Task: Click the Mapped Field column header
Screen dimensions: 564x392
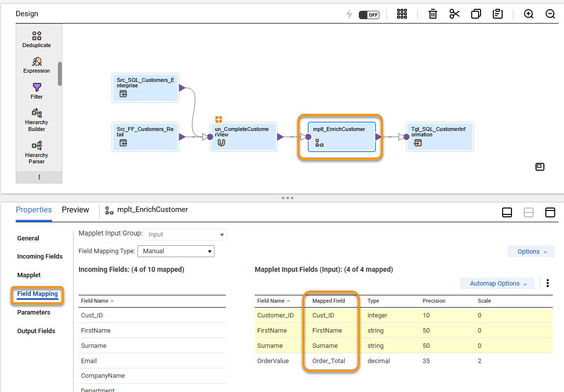Action: [x=328, y=301]
